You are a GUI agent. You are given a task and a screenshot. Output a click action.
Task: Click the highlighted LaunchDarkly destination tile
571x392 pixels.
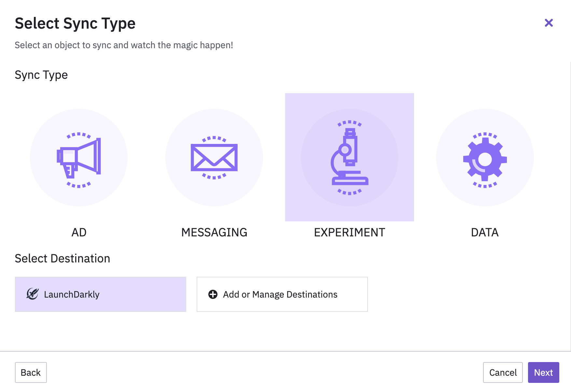click(100, 294)
